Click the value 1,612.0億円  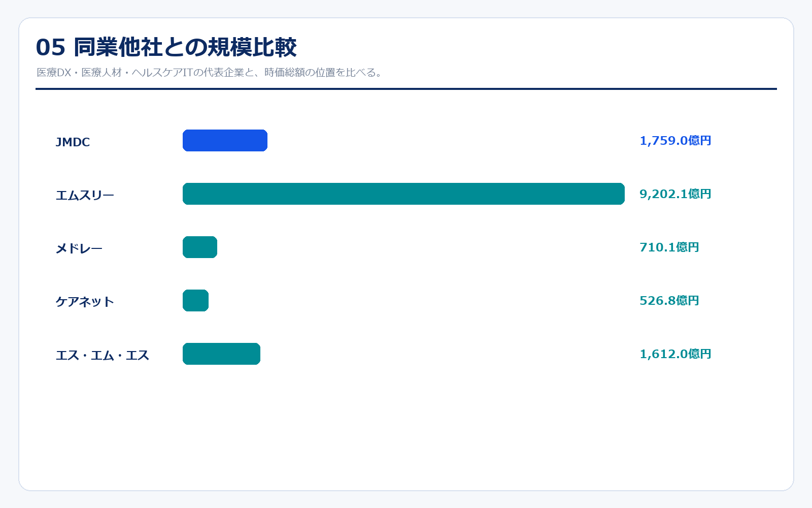[675, 354]
